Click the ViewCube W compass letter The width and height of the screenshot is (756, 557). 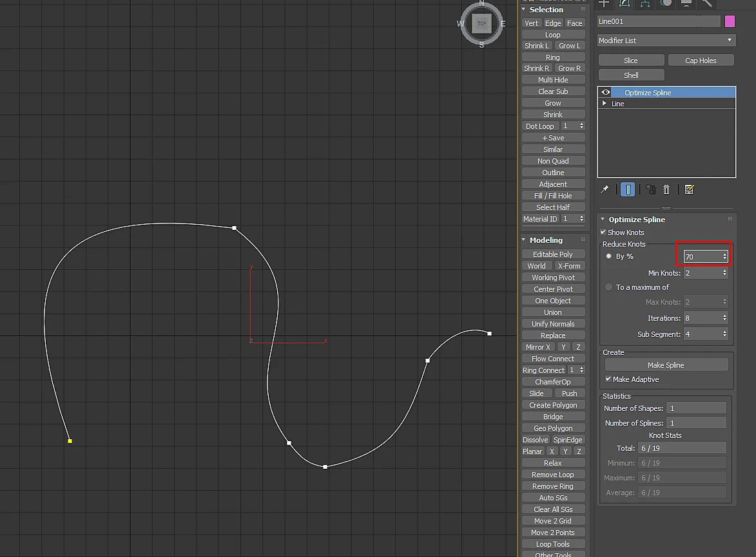tap(460, 24)
